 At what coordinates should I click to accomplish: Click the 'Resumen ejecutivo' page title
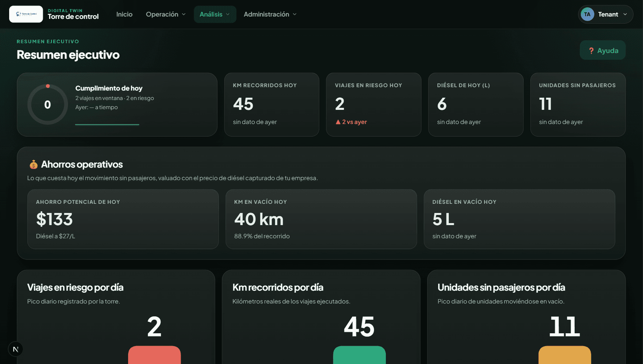(x=68, y=55)
